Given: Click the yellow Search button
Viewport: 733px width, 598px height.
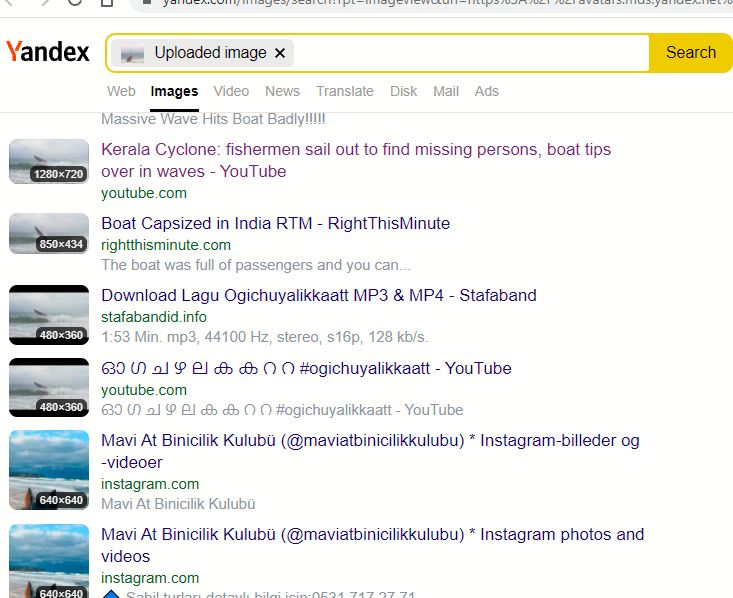Looking at the screenshot, I should (690, 53).
